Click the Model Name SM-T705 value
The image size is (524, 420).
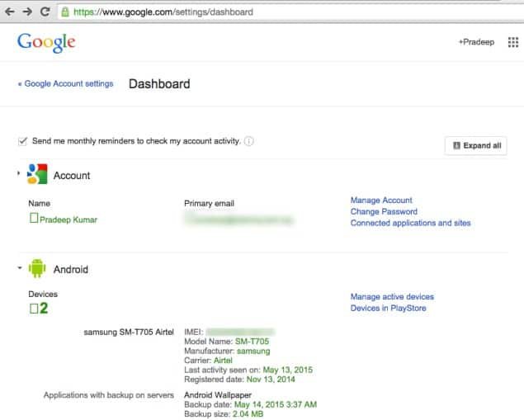[x=252, y=342]
